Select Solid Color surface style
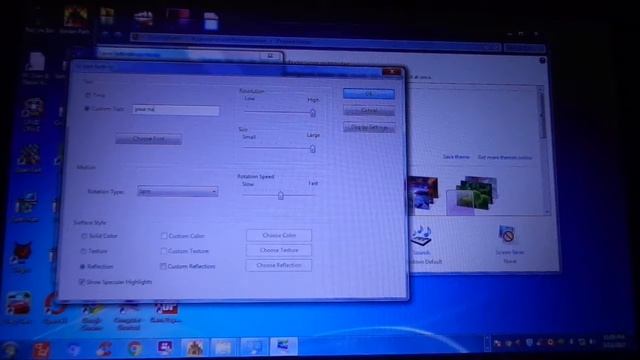640x360 pixels. 84,236
